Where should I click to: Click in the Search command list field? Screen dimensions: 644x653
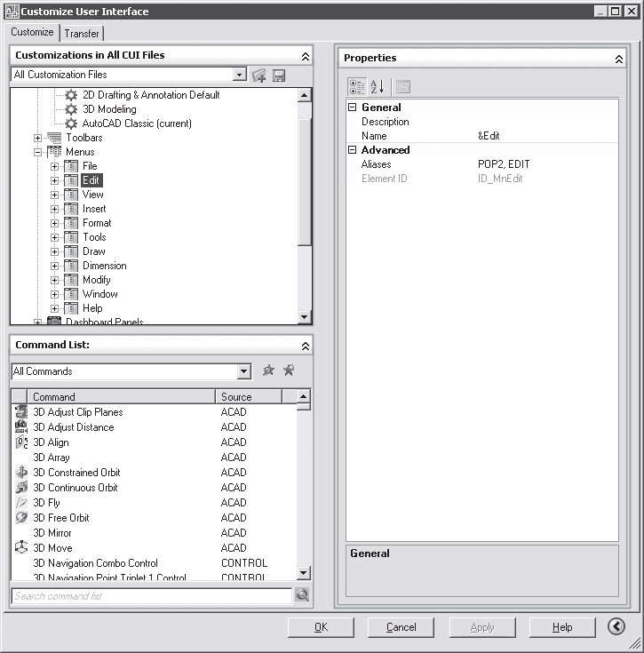(151, 596)
